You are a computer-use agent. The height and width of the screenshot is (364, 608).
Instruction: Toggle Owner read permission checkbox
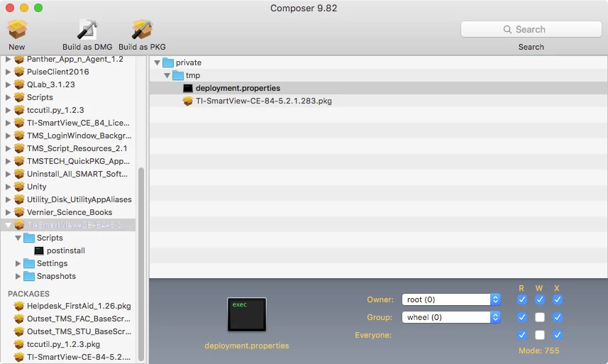(x=522, y=299)
